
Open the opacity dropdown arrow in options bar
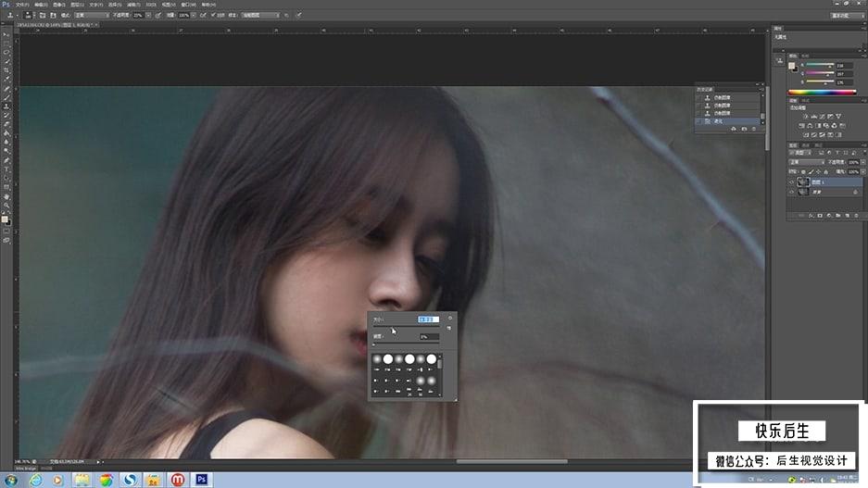[148, 15]
